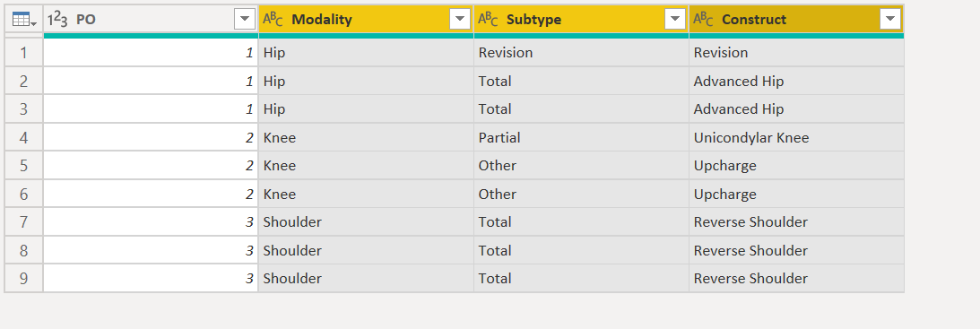Click the 'Shoulder' cell in row 9
This screenshot has height=329, width=980.
[366, 278]
